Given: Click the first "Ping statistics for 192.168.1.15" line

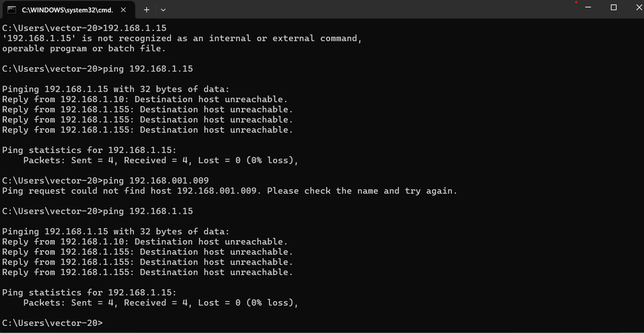Looking at the screenshot, I should 89,150.
